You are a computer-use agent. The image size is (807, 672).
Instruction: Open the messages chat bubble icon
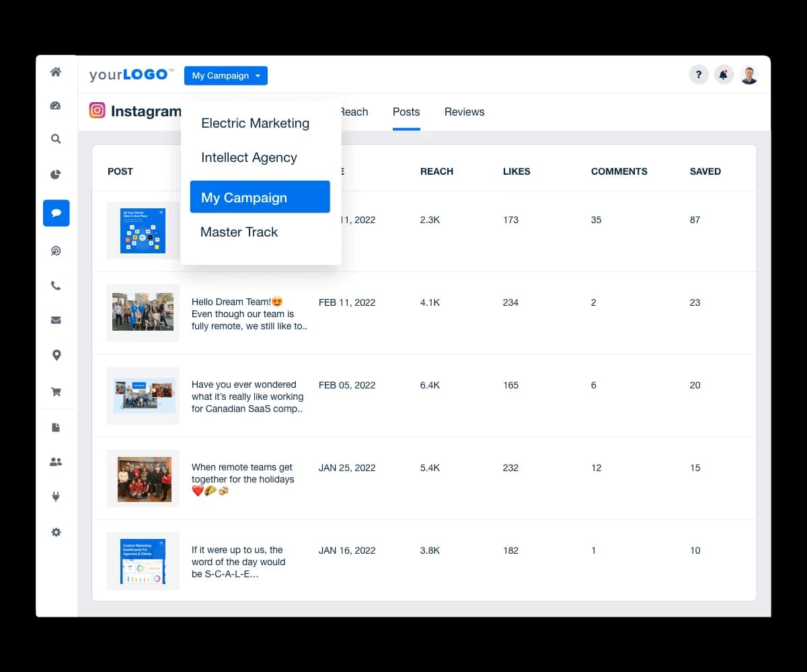56,212
